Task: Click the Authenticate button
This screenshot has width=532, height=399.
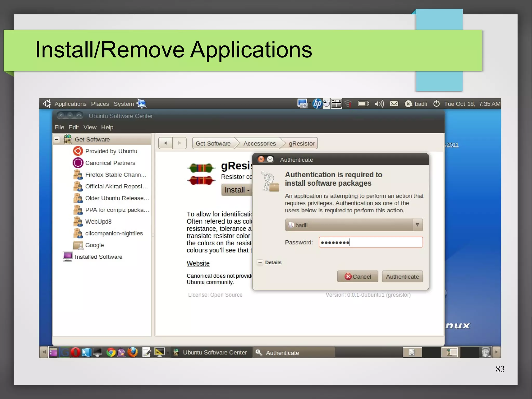Action: [402, 277]
